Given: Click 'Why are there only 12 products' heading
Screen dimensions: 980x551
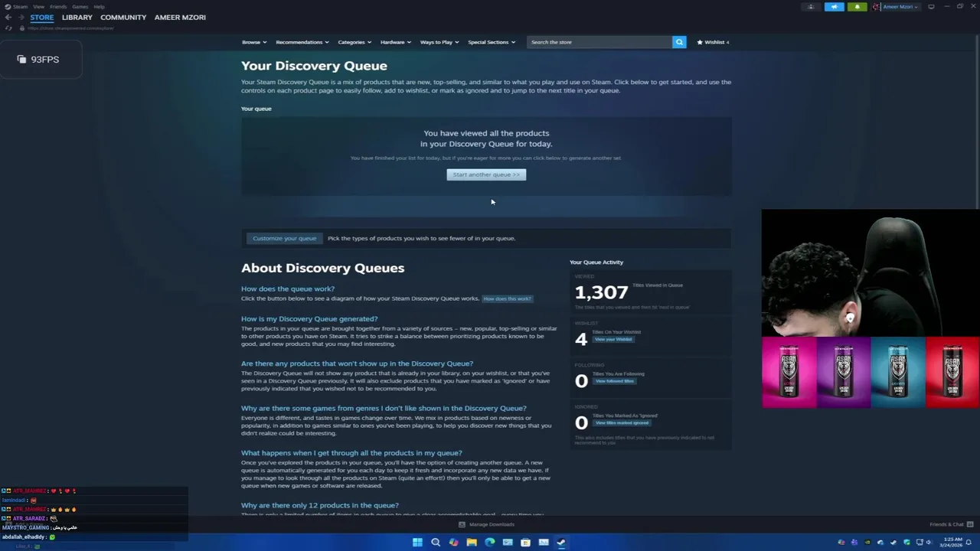Looking at the screenshot, I should 320,506.
